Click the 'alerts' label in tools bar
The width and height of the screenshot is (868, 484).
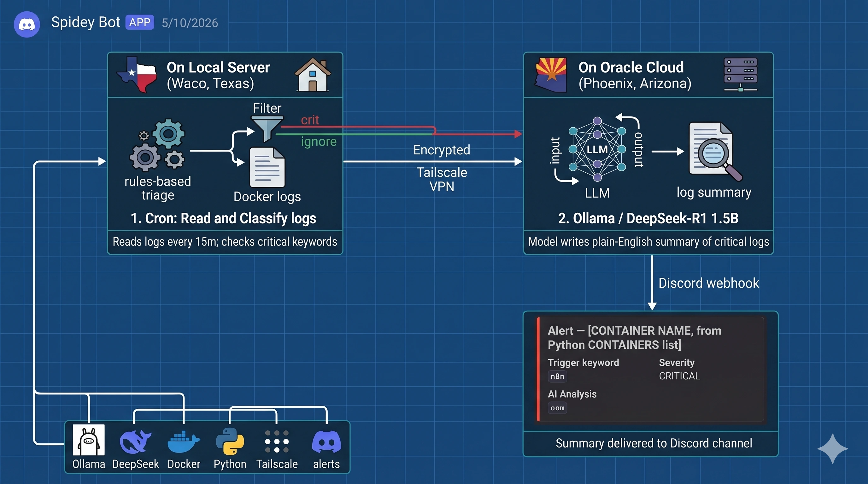click(x=326, y=464)
